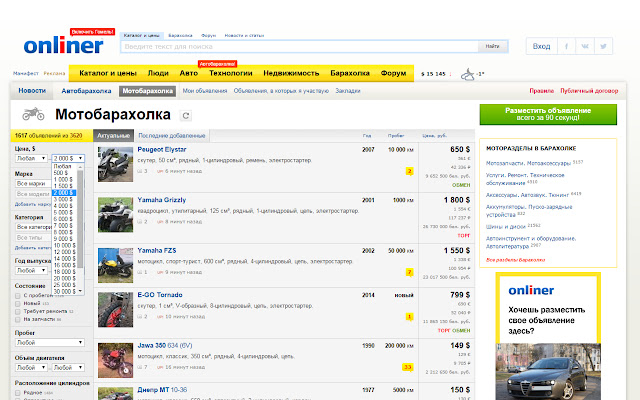
Task: Open the 'Недвижимость' menu item
Action: pyautogui.click(x=291, y=73)
